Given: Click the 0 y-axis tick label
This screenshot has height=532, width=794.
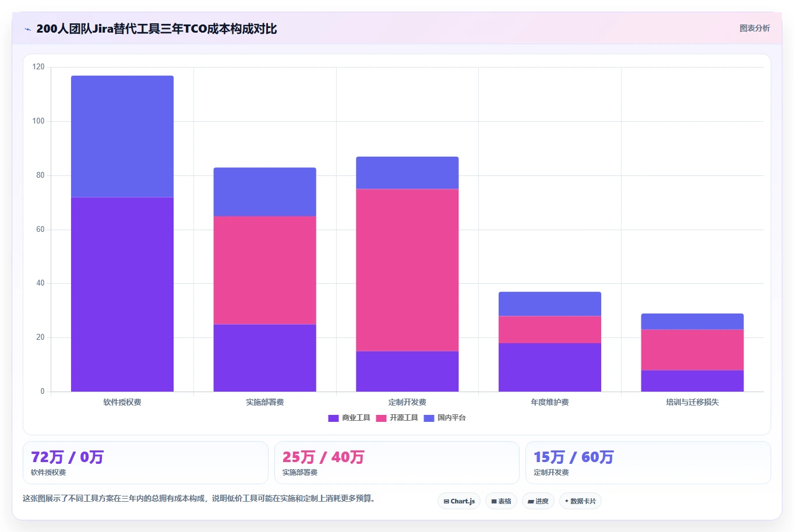Looking at the screenshot, I should (x=43, y=392).
